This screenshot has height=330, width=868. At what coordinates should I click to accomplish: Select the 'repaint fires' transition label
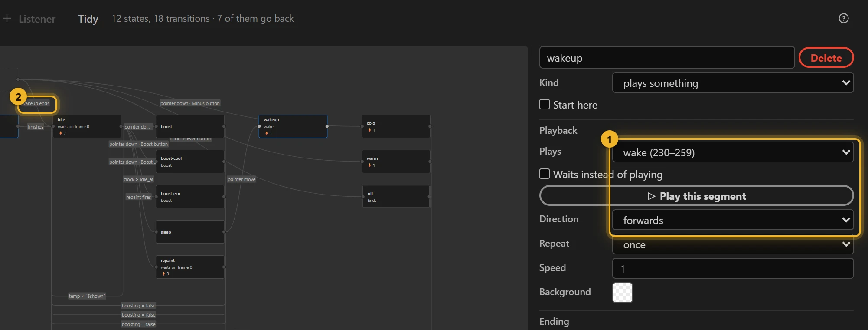click(138, 197)
